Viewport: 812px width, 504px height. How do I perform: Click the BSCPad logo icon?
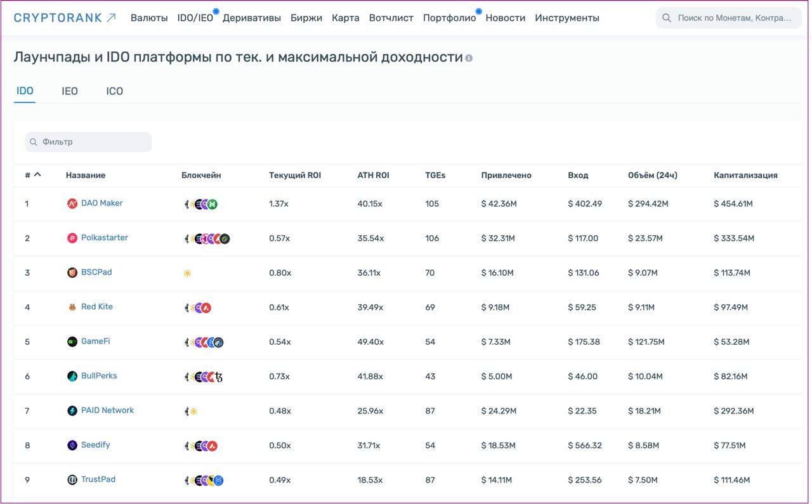point(72,273)
